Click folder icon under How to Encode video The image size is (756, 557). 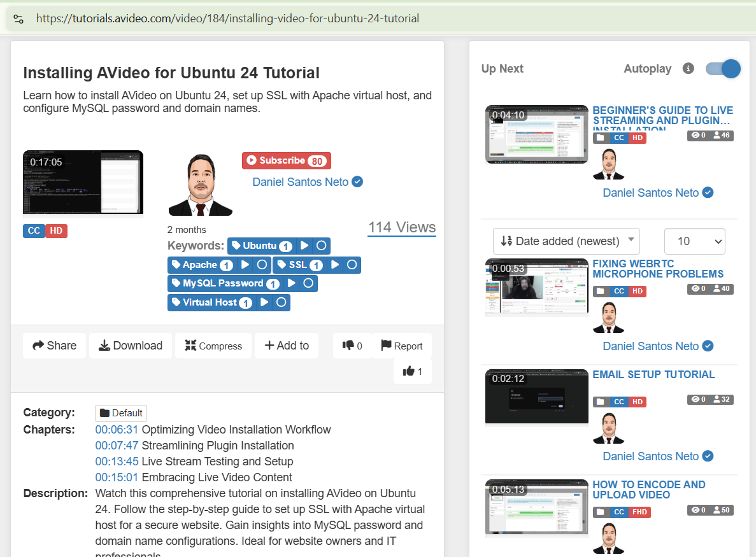(601, 512)
